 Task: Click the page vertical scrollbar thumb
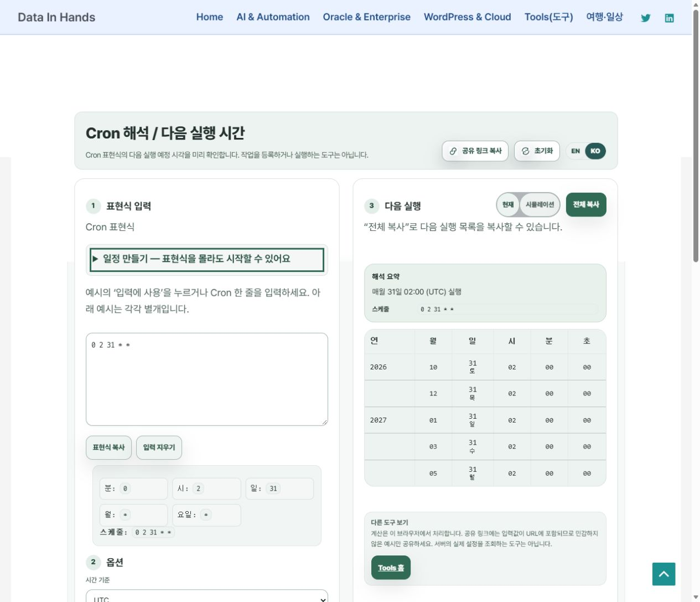pos(696,136)
